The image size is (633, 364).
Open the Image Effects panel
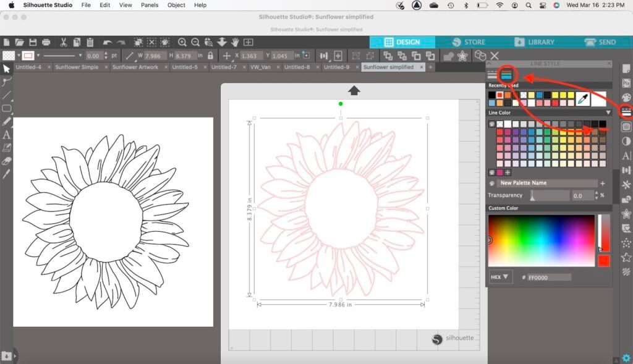[x=626, y=142]
